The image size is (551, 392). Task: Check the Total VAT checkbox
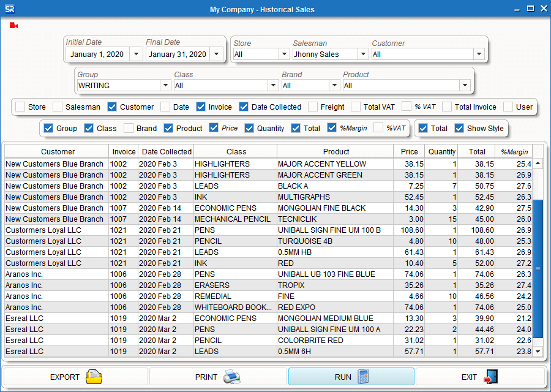point(356,107)
